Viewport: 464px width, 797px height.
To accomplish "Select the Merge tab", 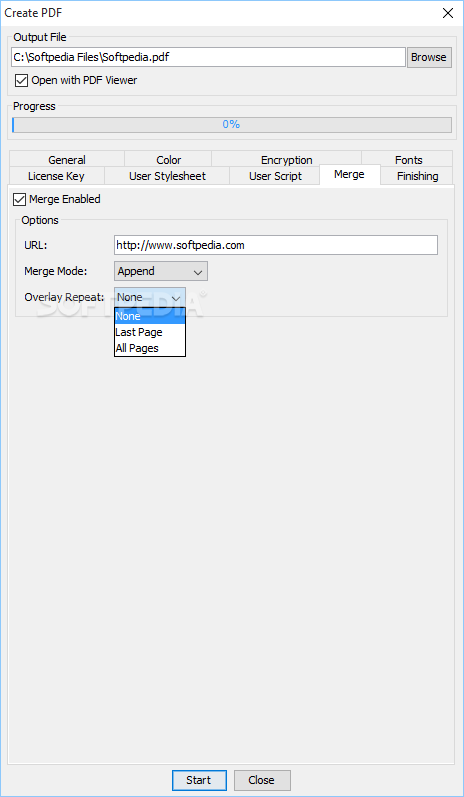I will pyautogui.click(x=350, y=174).
